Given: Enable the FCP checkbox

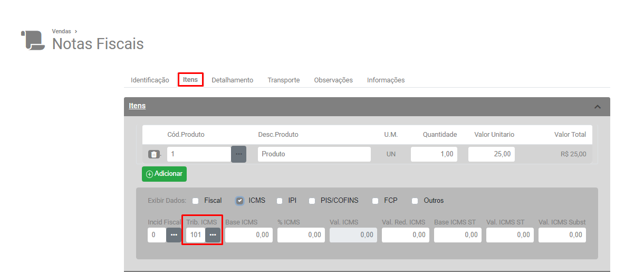Looking at the screenshot, I should 376,201.
